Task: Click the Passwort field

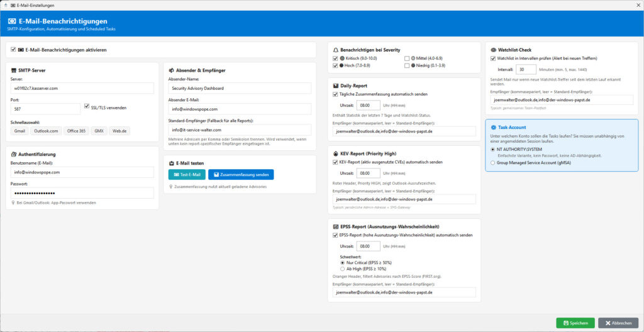Action: 82,193
